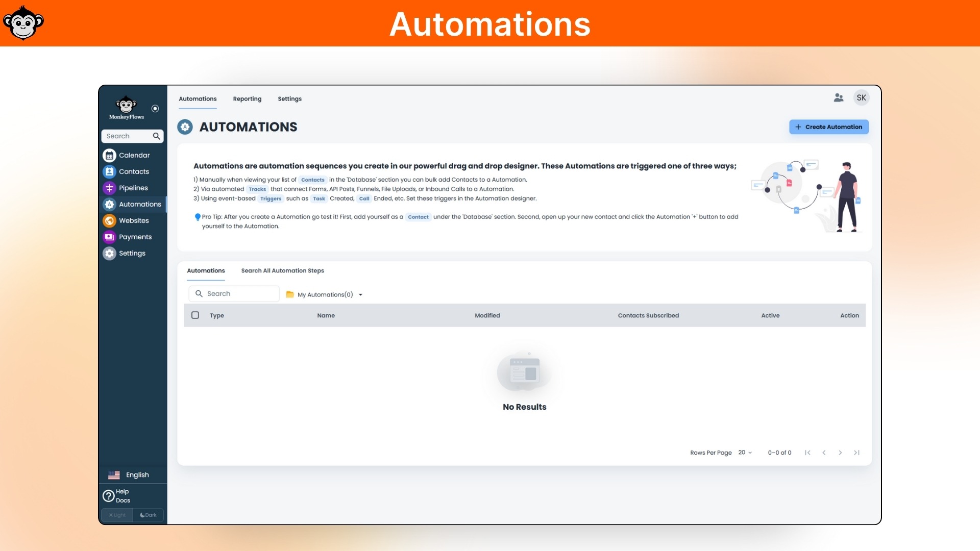
Task: Click the users icon in the top bar
Action: pyautogui.click(x=839, y=97)
